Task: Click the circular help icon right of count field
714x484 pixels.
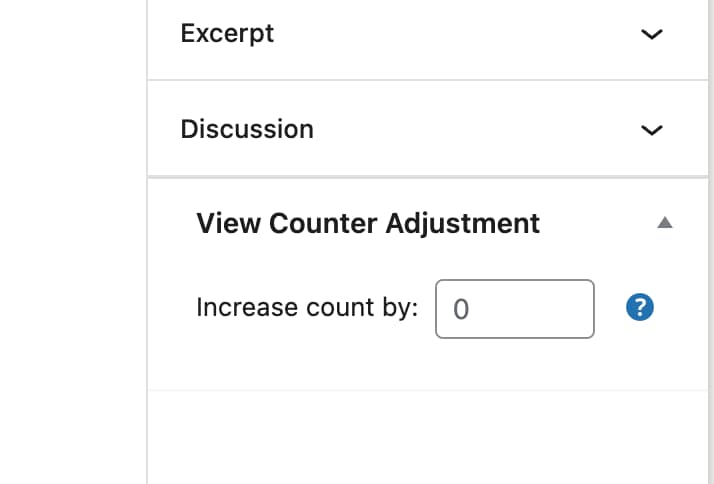Action: (x=639, y=308)
